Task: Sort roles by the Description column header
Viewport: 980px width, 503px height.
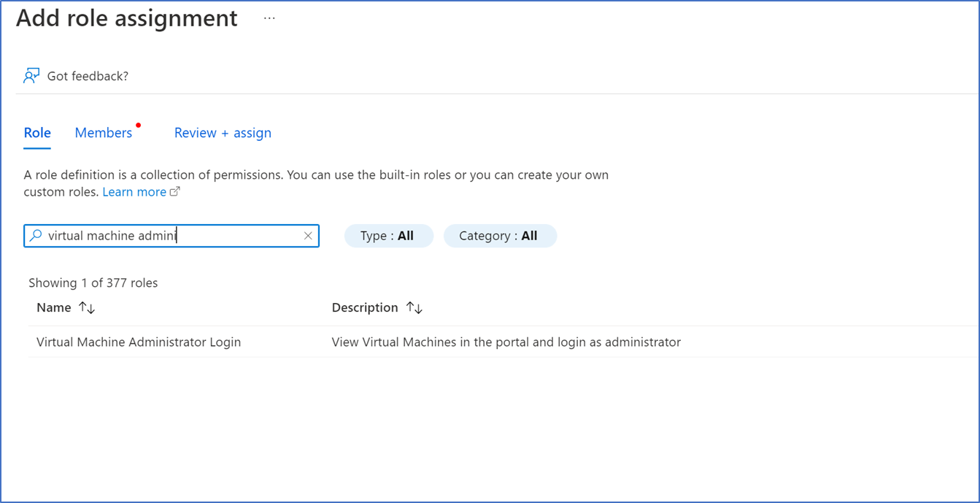Action: 365,307
